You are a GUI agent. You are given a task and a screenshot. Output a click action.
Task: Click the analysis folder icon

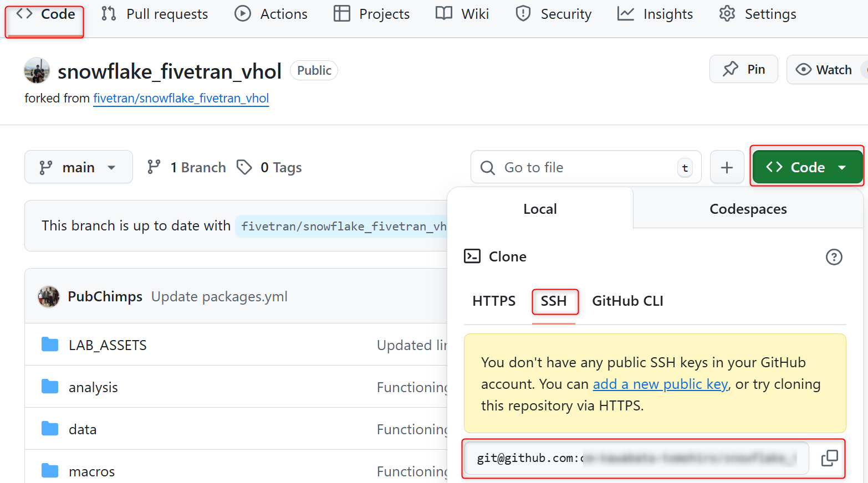(50, 387)
